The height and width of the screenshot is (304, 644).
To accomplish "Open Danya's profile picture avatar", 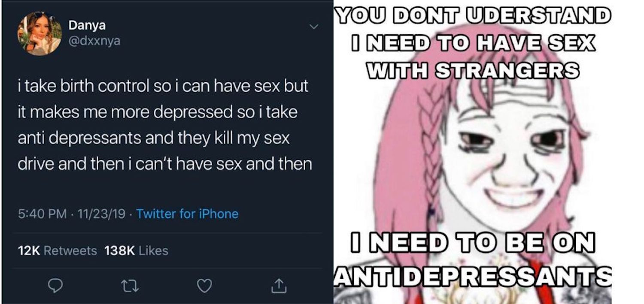I will (x=39, y=33).
